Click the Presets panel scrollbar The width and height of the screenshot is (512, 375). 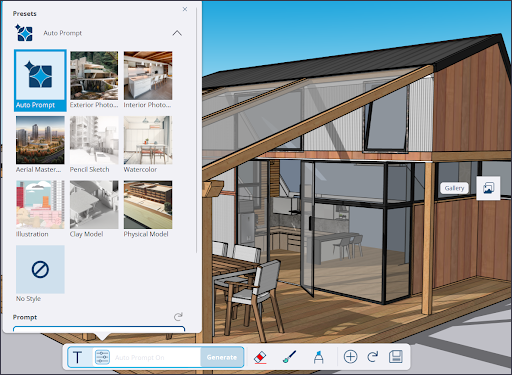[197, 130]
